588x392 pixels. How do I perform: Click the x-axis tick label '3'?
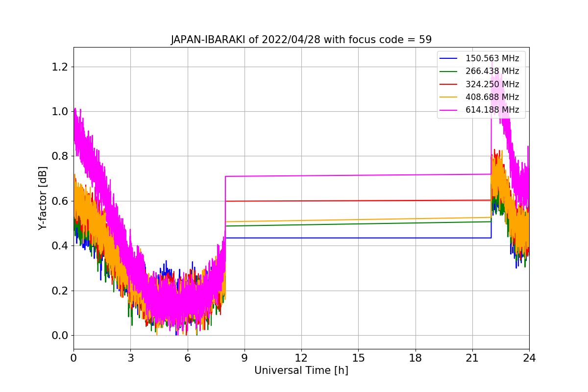[130, 358]
